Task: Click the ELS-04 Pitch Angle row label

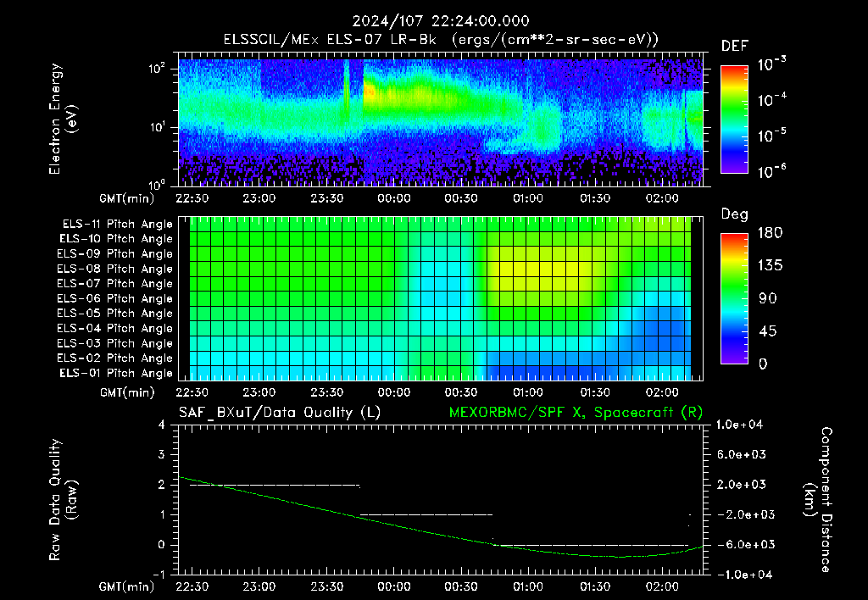Action: pos(114,329)
